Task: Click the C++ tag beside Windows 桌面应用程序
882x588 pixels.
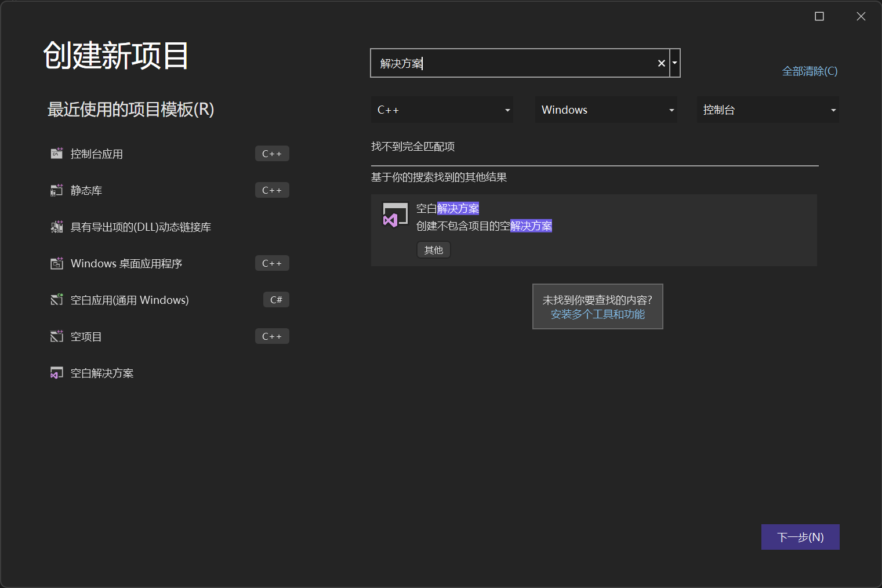Action: point(272,263)
